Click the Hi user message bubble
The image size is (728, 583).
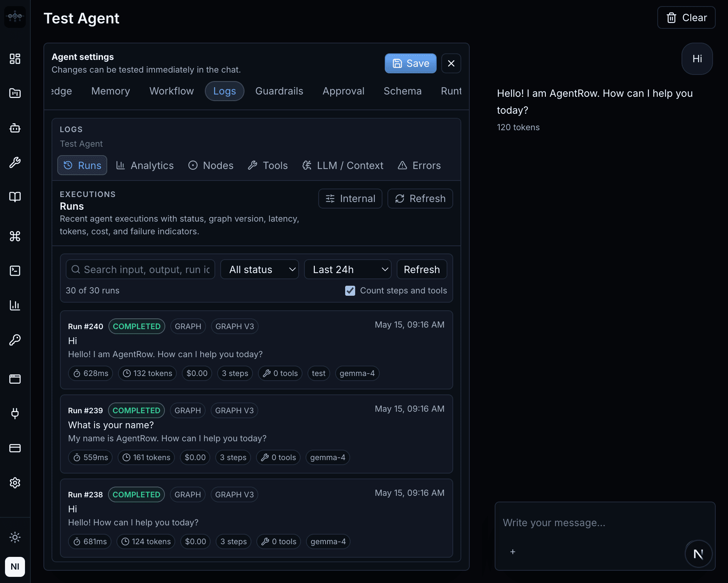click(x=697, y=59)
